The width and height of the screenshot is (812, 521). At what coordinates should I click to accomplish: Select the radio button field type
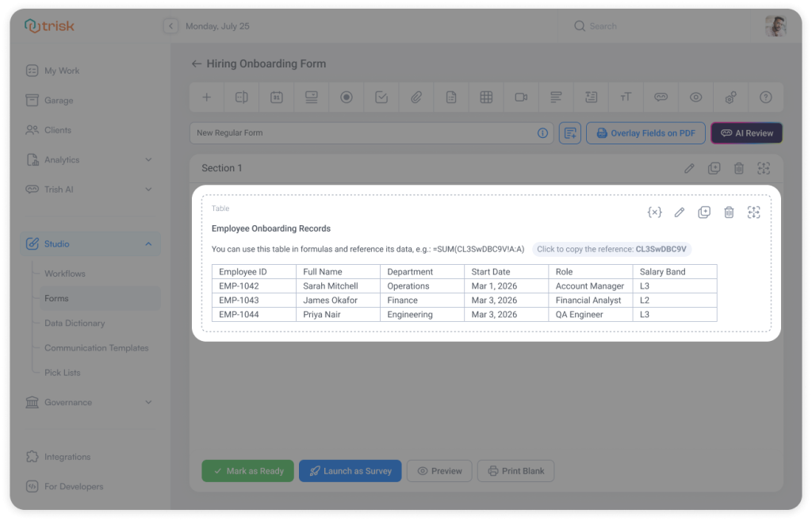pos(346,97)
